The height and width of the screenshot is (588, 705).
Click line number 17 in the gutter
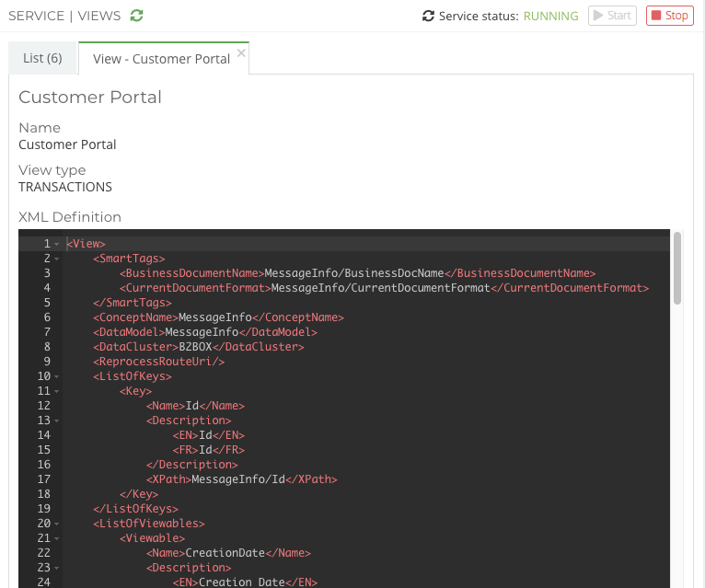click(x=43, y=479)
